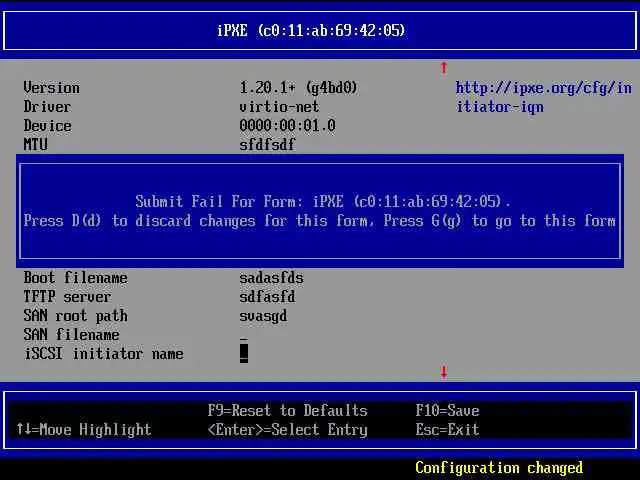Click the Press D(d) to discard changes text
The width and height of the screenshot is (640, 480).
[199, 220]
